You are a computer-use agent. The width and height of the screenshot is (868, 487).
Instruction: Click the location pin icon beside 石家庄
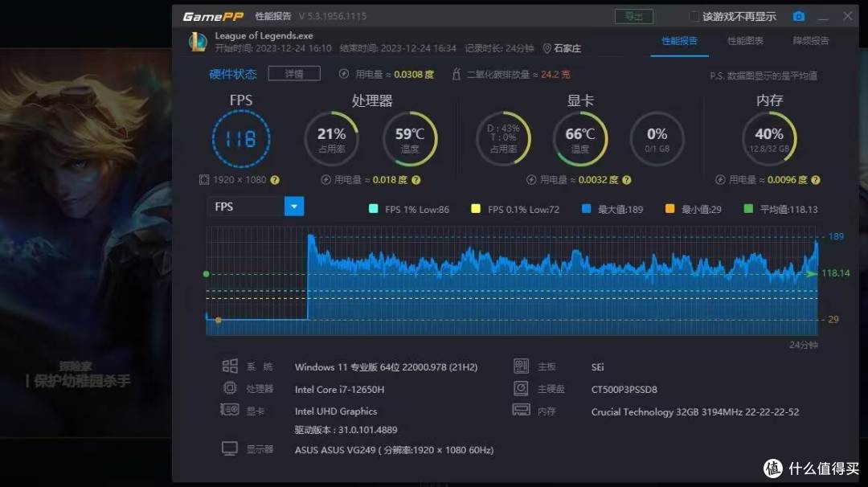547,49
